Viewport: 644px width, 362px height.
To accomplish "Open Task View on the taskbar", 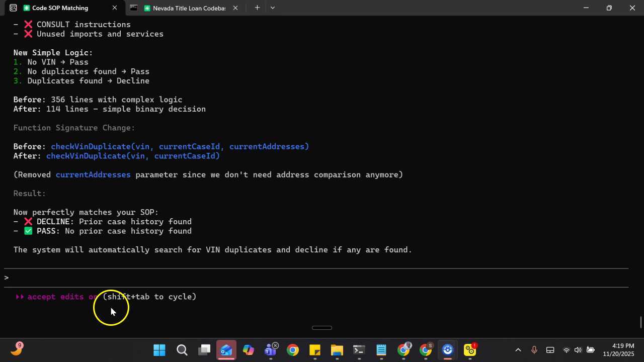I will coord(204,350).
